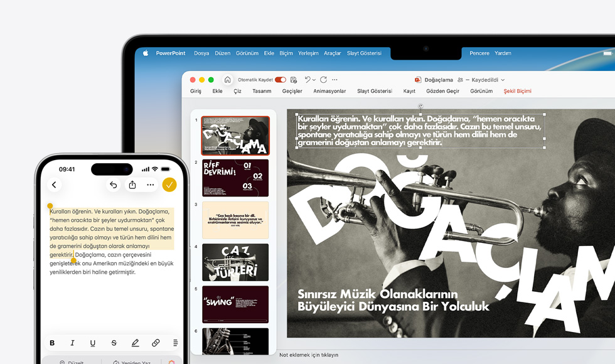Tap the Share icon on the iPhone
The height and width of the screenshot is (364, 615).
pos(133,185)
